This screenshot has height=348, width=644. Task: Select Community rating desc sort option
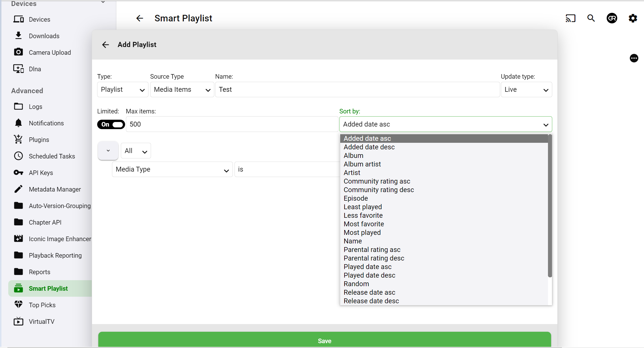coord(378,190)
